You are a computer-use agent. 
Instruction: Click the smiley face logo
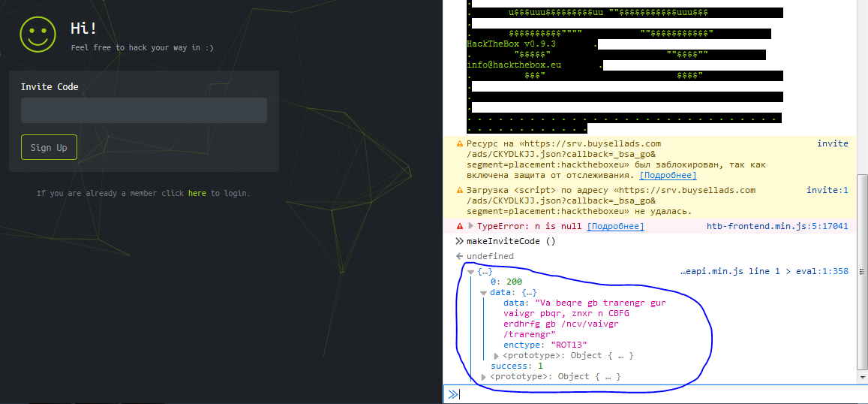pyautogui.click(x=38, y=34)
